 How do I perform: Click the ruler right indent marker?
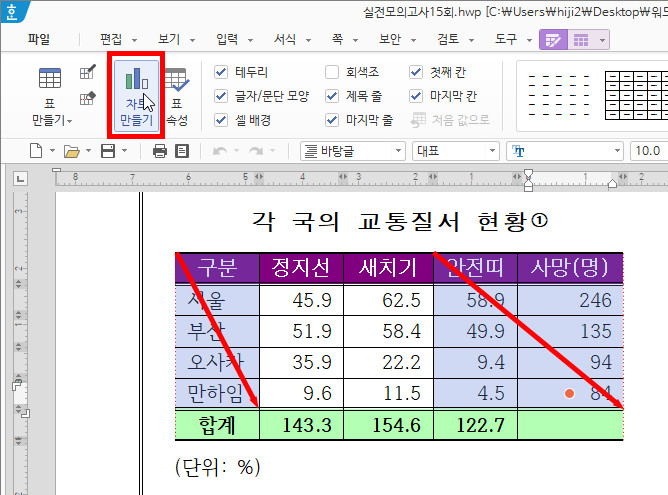612,184
